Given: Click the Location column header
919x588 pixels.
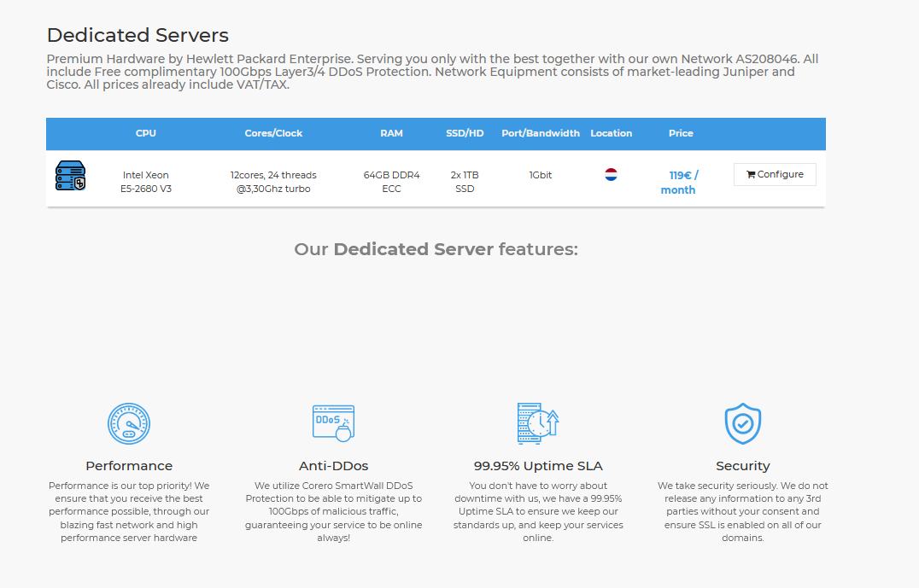Looking at the screenshot, I should 612,133.
